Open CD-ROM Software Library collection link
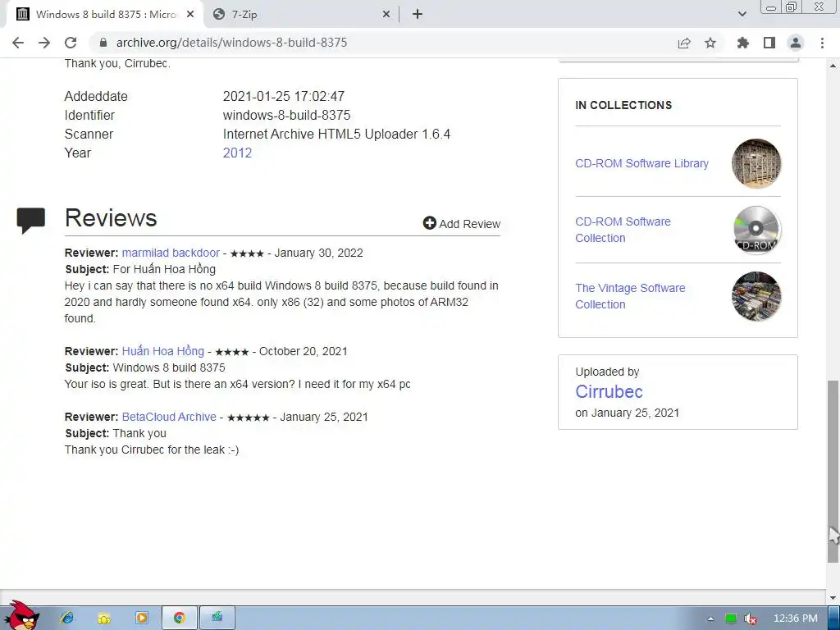840x630 pixels. [641, 163]
